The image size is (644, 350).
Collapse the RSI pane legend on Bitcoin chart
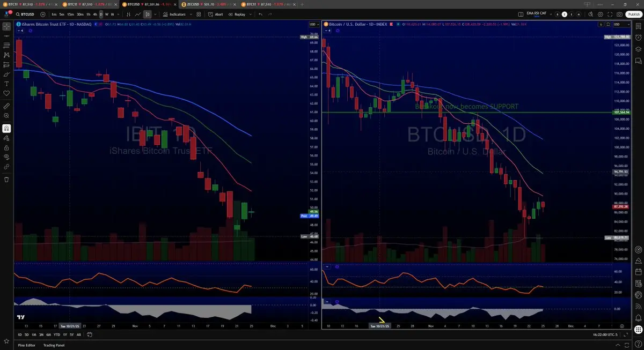point(327,266)
